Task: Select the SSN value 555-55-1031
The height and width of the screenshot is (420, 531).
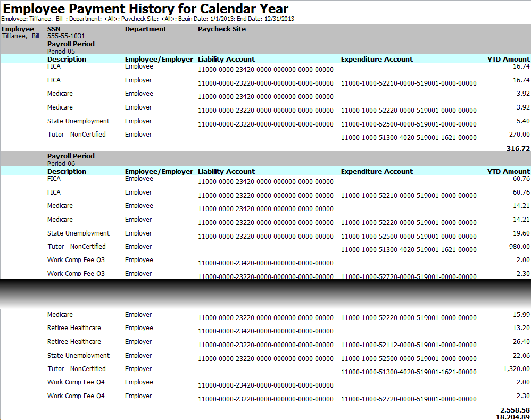Action: pyautogui.click(x=66, y=36)
